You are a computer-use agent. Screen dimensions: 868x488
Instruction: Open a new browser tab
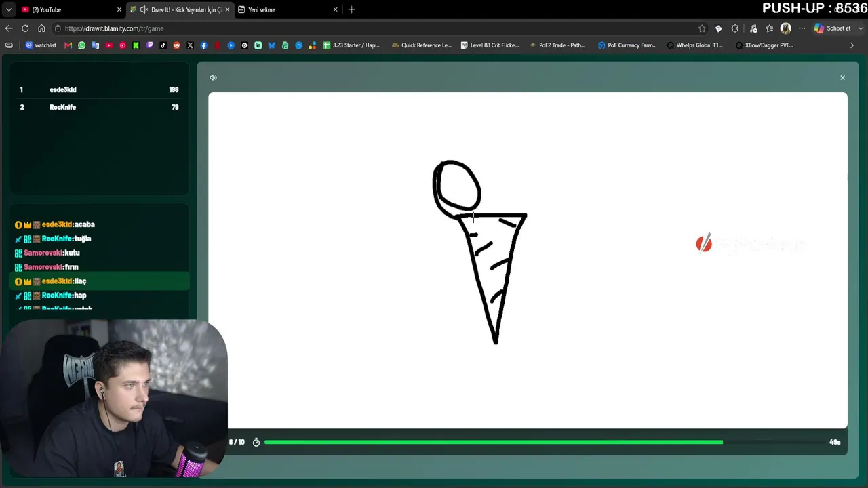(x=351, y=9)
